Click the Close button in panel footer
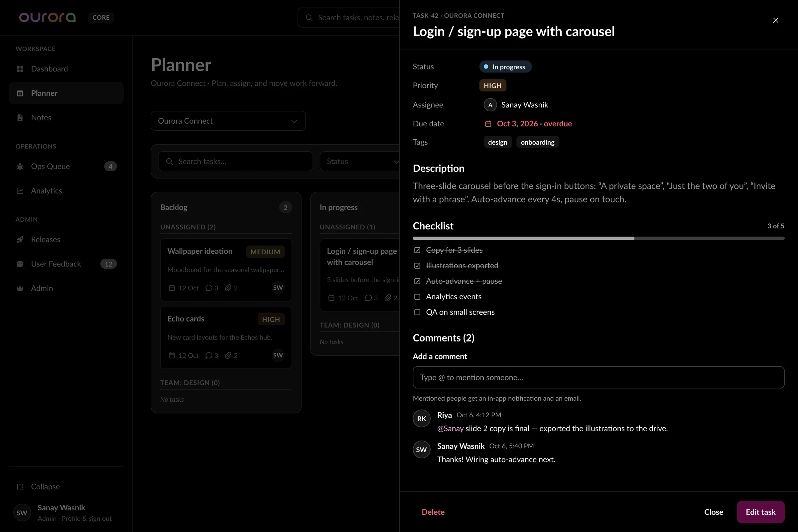 (x=714, y=512)
